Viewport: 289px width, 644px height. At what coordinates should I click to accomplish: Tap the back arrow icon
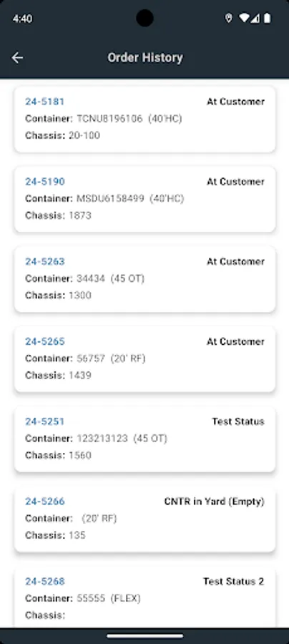[x=17, y=57]
